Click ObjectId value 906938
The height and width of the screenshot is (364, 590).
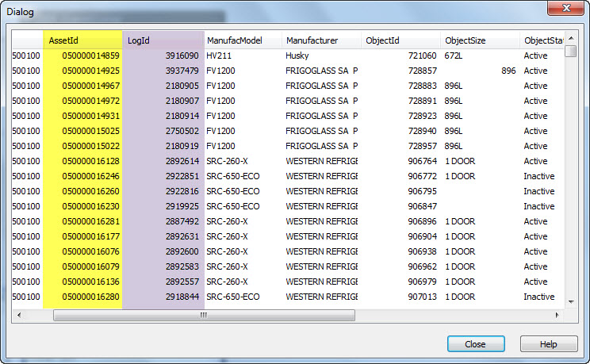tap(422, 251)
